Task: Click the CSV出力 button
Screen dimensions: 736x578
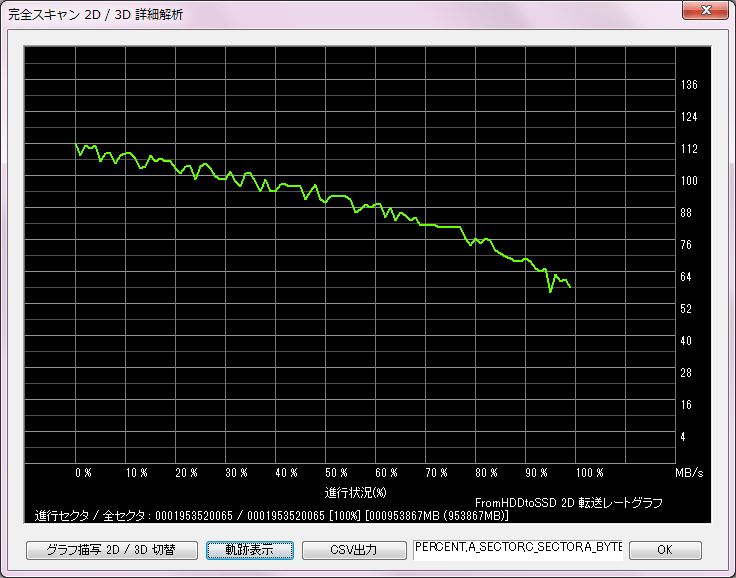Action: pyautogui.click(x=353, y=550)
